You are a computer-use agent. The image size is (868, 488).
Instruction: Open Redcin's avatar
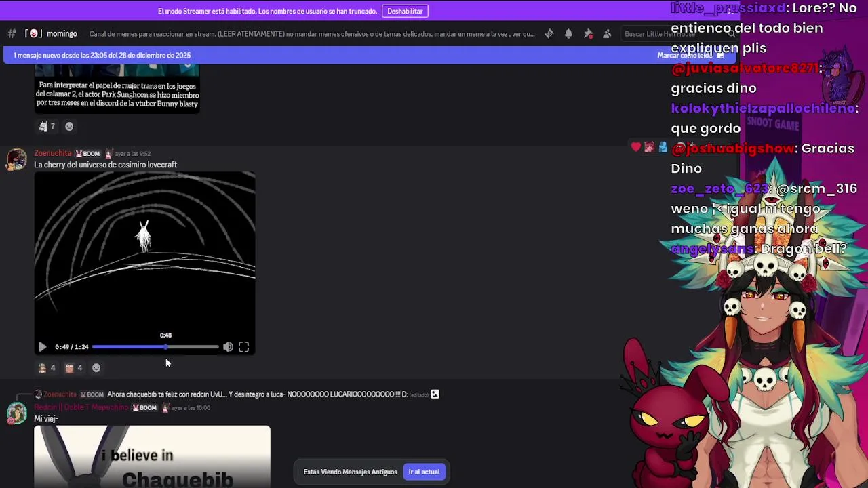(16, 413)
